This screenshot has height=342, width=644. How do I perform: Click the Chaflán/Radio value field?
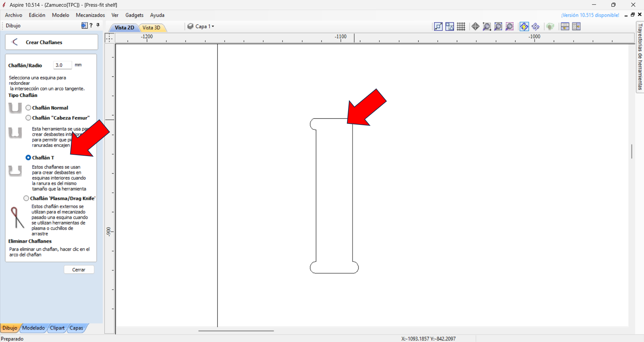click(62, 65)
